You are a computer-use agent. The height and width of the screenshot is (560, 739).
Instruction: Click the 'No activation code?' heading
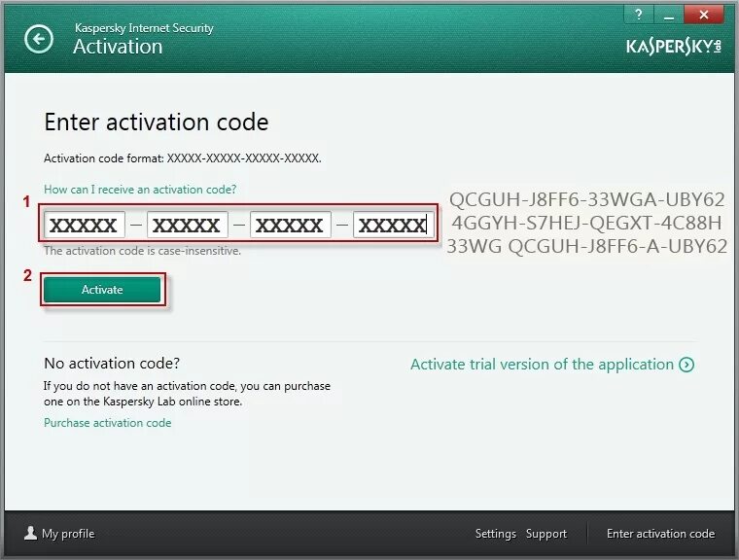(112, 364)
